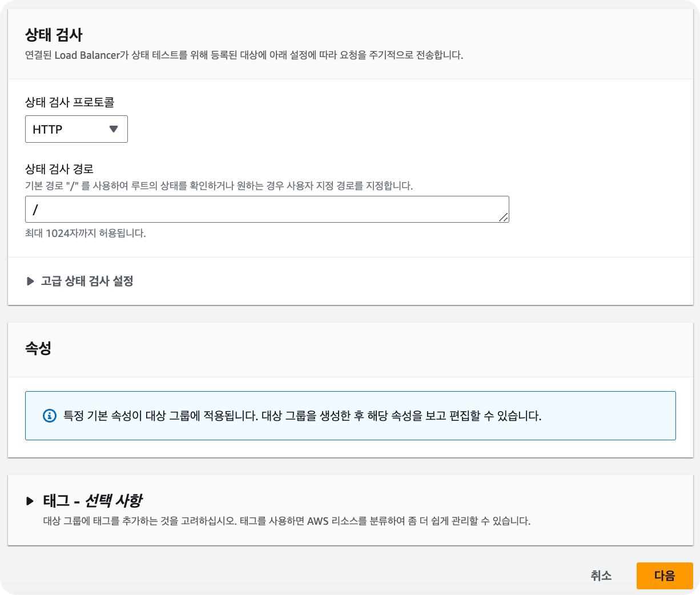
Task: Click the 다음 button
Action: (665, 576)
